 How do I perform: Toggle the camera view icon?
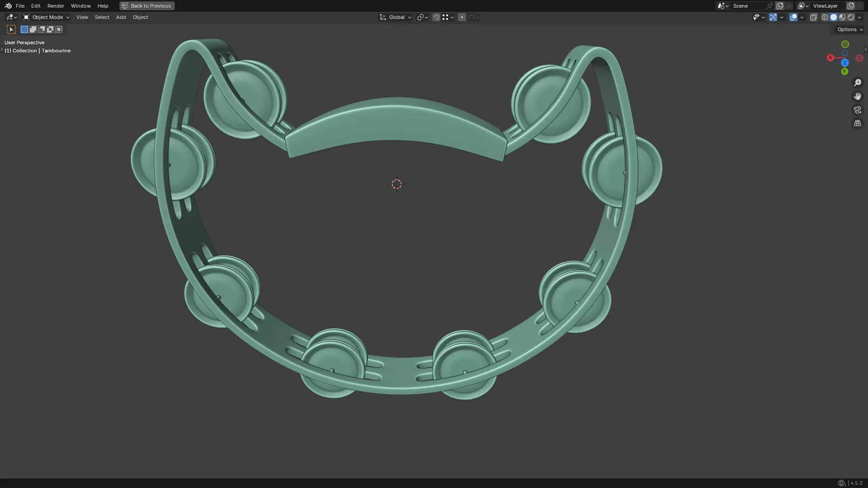pyautogui.click(x=857, y=110)
